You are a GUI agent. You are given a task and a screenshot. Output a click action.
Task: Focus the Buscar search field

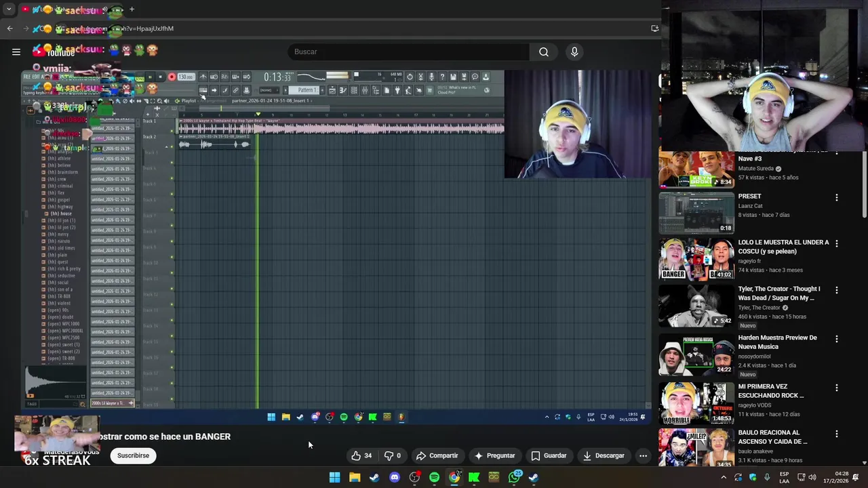(408, 52)
